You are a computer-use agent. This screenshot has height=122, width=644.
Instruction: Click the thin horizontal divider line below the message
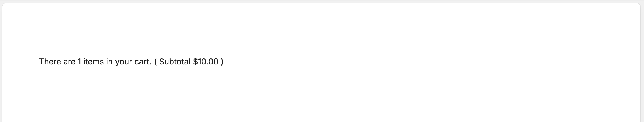[x=230, y=121]
